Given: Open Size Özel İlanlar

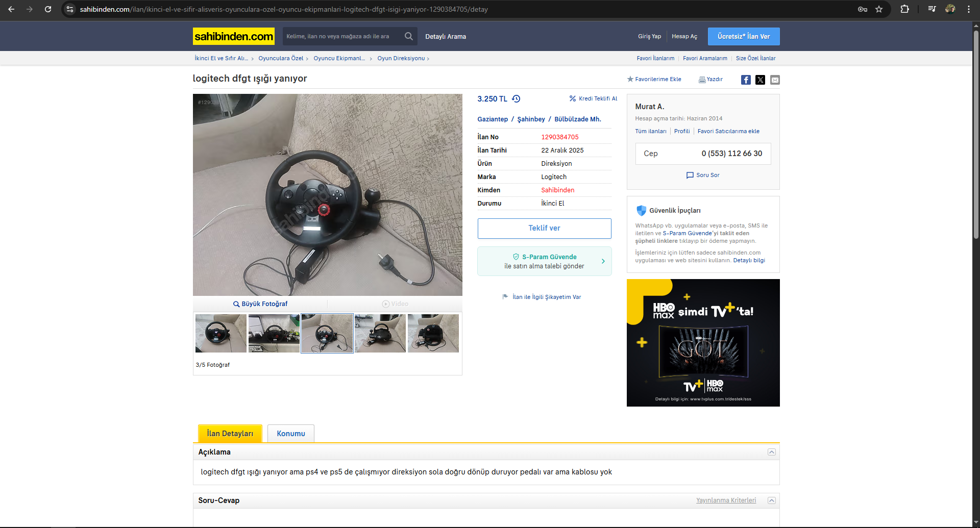Looking at the screenshot, I should point(755,58).
